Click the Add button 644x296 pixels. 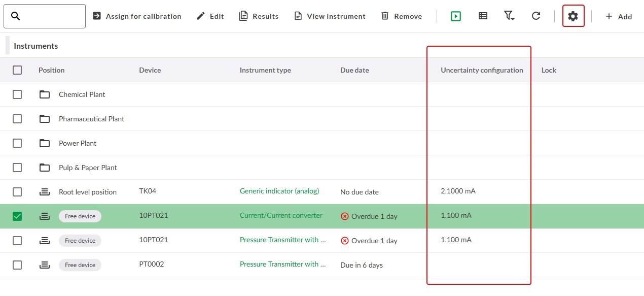(619, 16)
